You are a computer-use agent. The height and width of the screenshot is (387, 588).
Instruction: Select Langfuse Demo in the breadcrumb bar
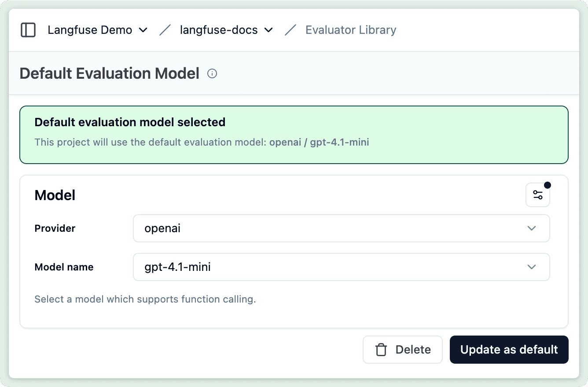(89, 30)
